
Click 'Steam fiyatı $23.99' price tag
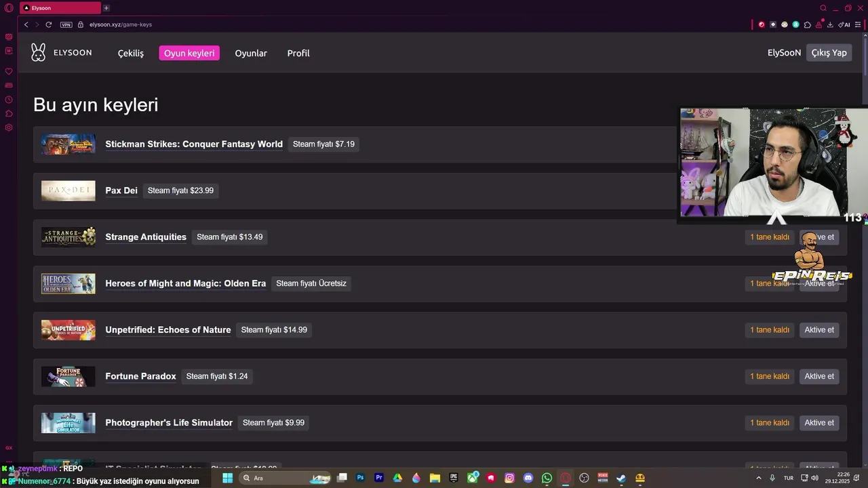click(180, 190)
